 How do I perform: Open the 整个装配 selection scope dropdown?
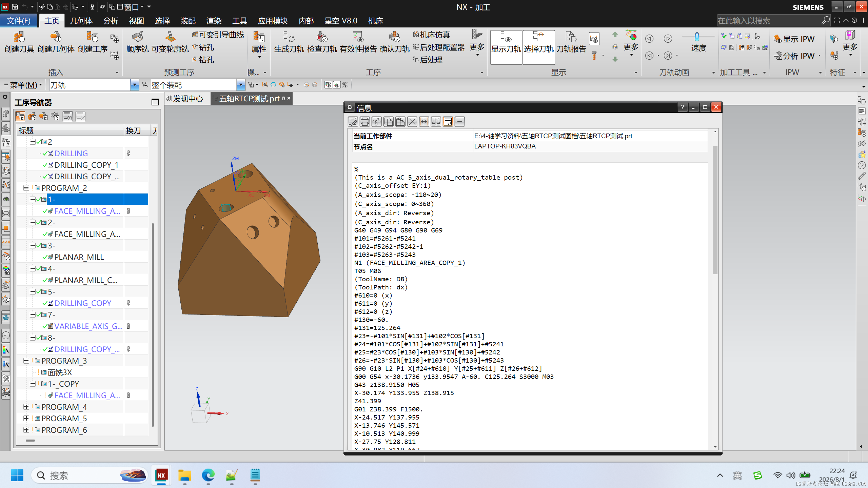240,85
